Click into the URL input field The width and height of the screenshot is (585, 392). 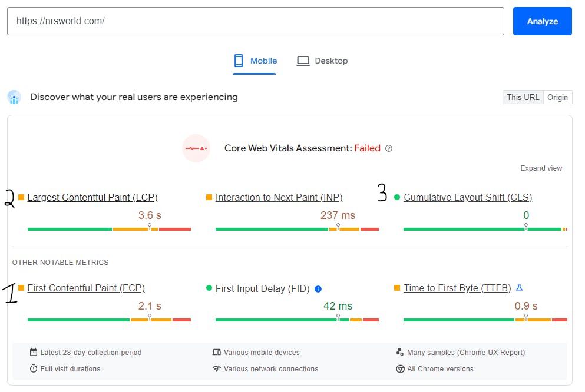(256, 21)
